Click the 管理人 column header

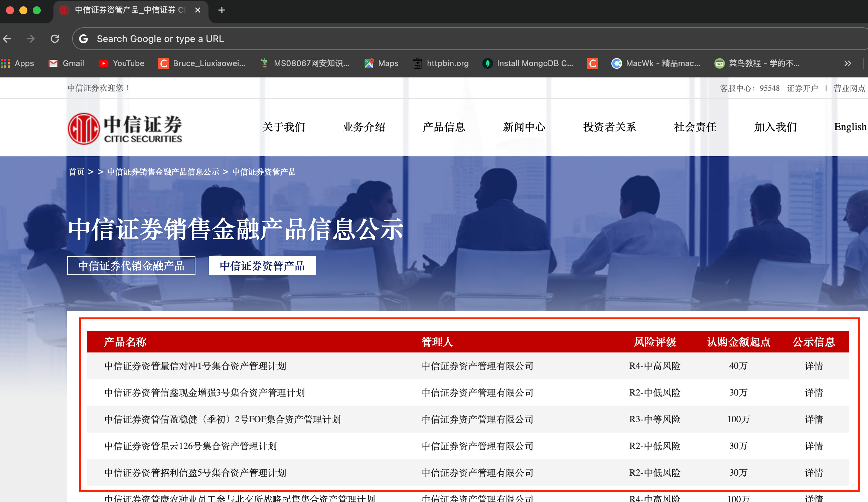[437, 342]
